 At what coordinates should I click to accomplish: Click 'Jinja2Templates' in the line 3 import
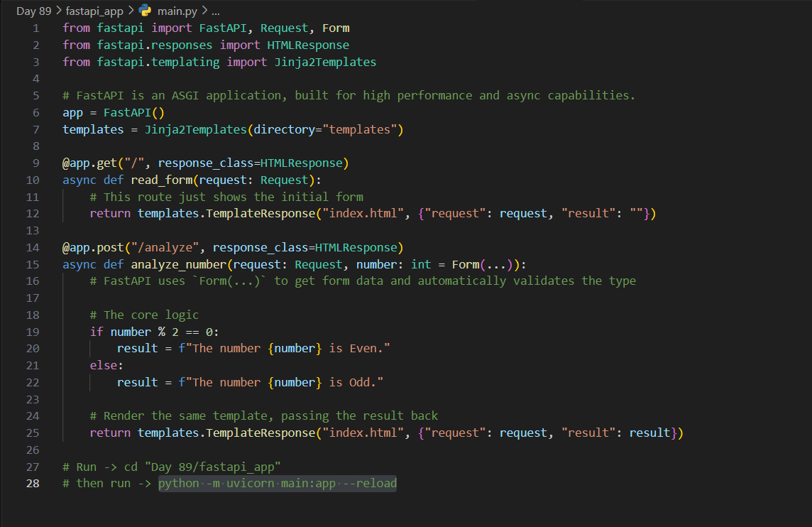tap(325, 63)
